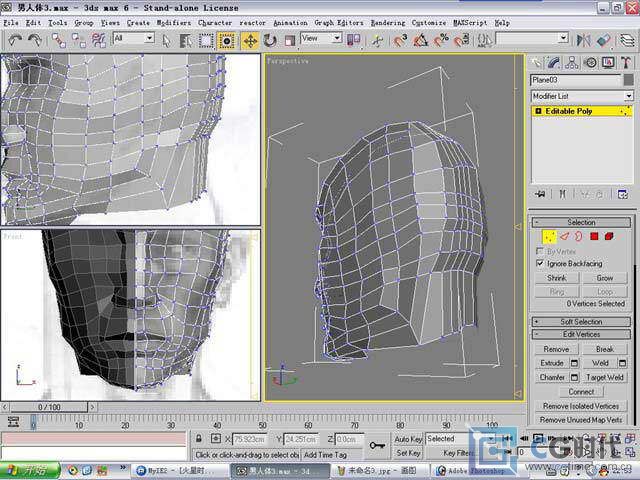Click the Redo arrow icon
This screenshot has height=480, width=640.
click(35, 40)
